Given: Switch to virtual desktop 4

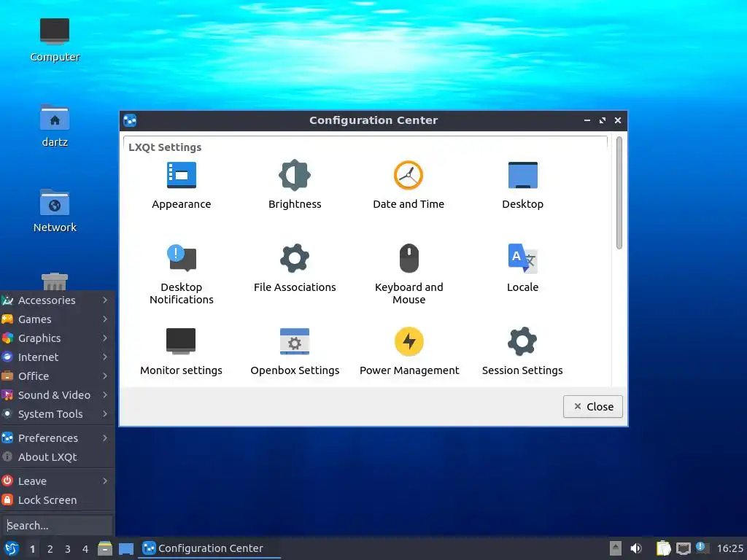Looking at the screenshot, I should (x=85, y=549).
